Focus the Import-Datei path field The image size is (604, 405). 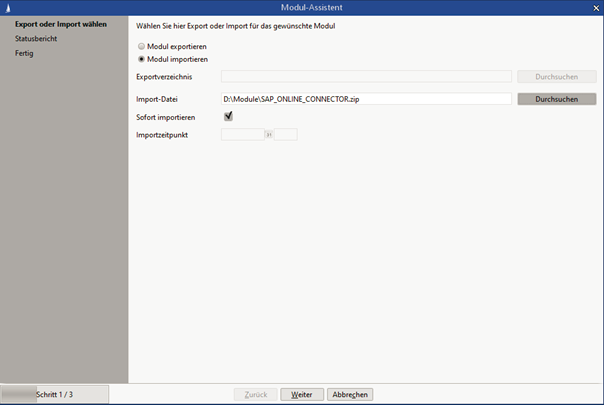click(x=365, y=99)
